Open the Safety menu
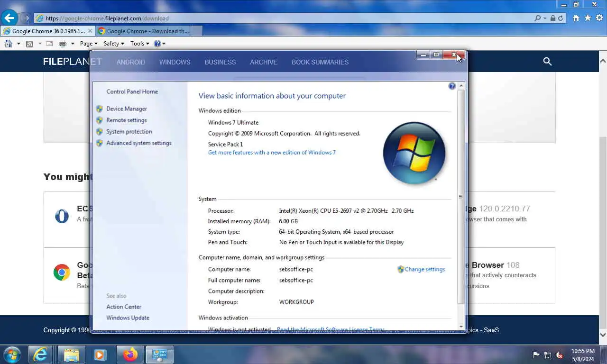Viewport: 607px width, 364px height. pyautogui.click(x=114, y=44)
